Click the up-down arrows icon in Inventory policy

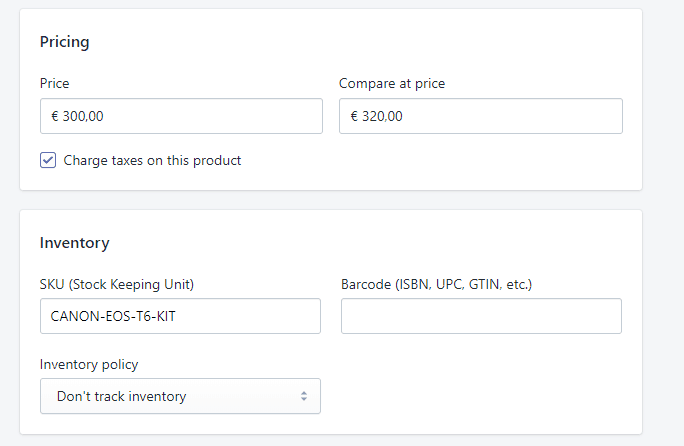coord(304,396)
